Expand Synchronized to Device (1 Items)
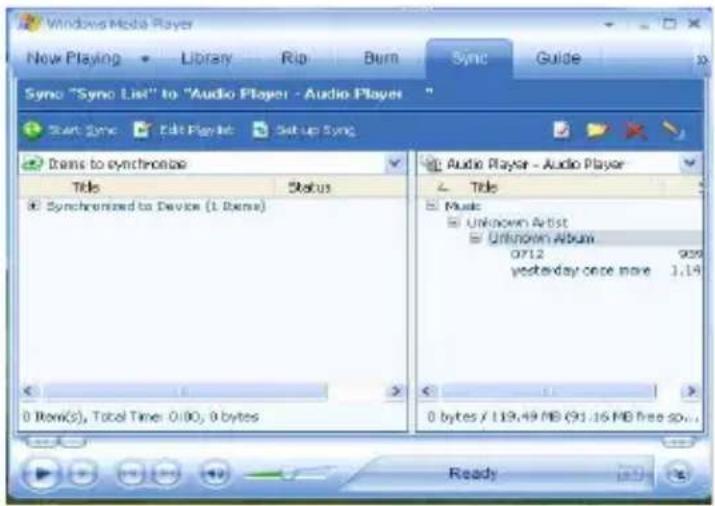The height and width of the screenshot is (506, 715). point(32,206)
